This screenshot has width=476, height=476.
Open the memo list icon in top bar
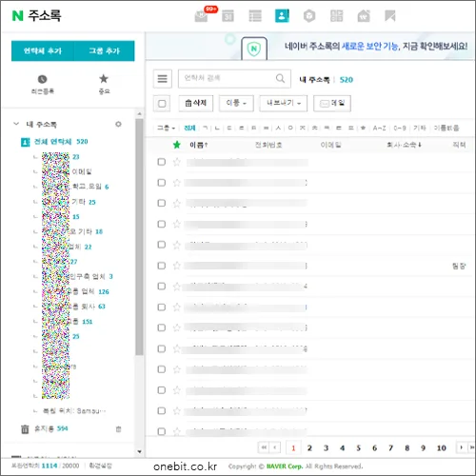point(255,16)
